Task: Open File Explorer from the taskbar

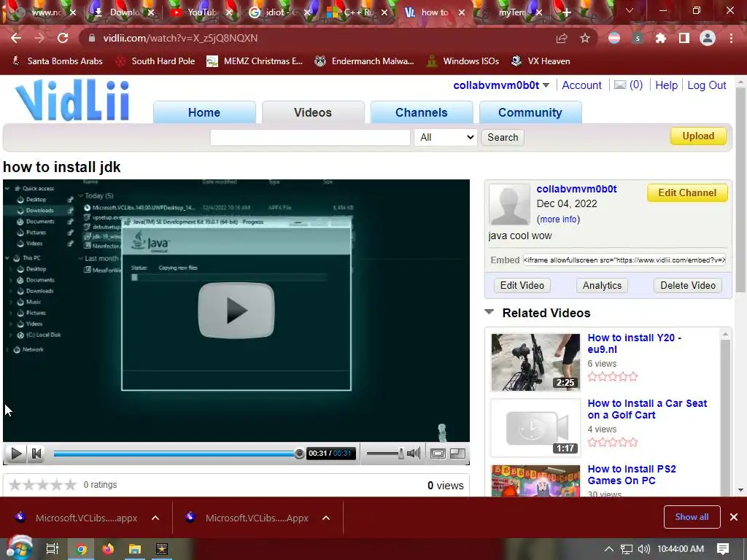Action: pos(135,549)
